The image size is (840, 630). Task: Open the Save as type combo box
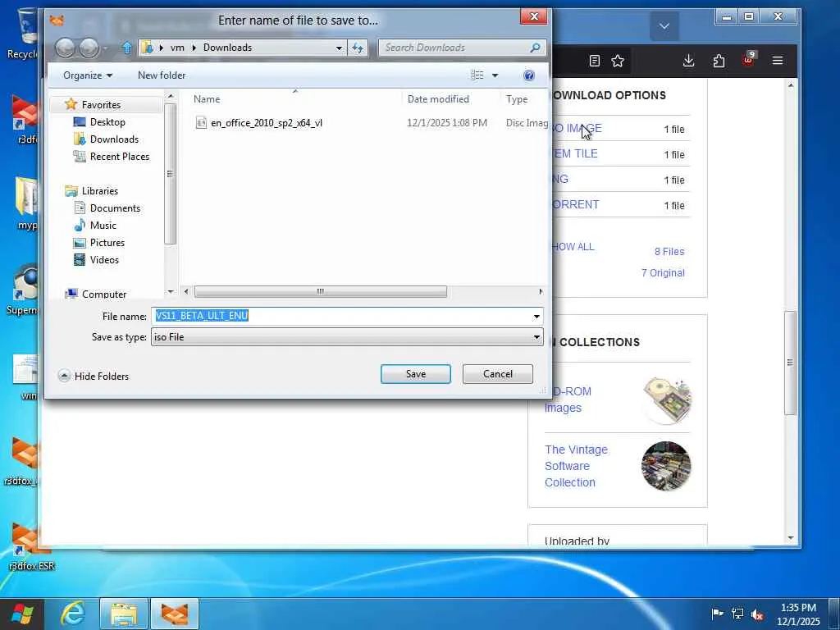coord(347,337)
